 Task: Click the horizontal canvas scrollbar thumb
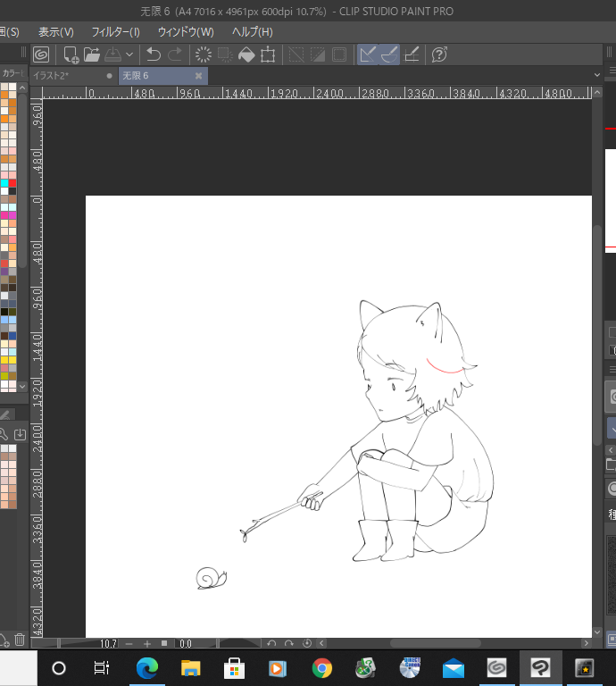(x=436, y=643)
